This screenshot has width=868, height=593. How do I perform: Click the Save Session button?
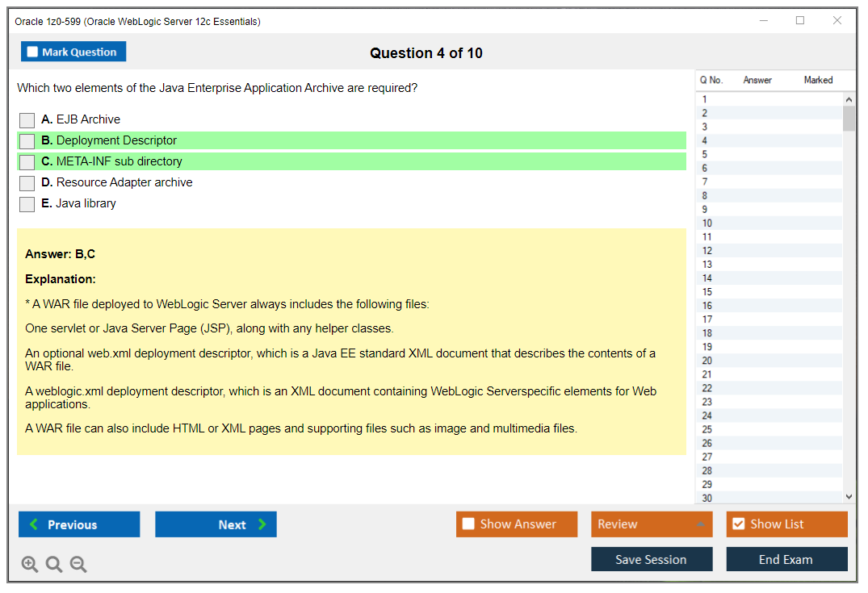(651, 559)
